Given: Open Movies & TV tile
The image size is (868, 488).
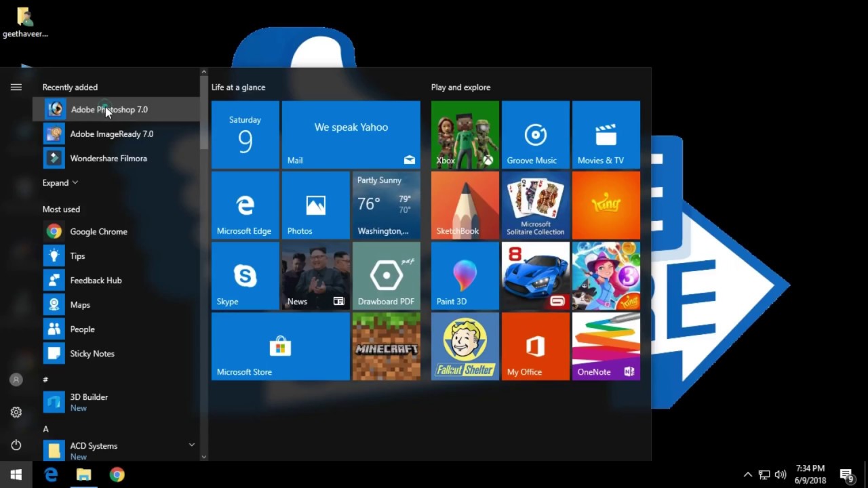Looking at the screenshot, I should coord(606,135).
